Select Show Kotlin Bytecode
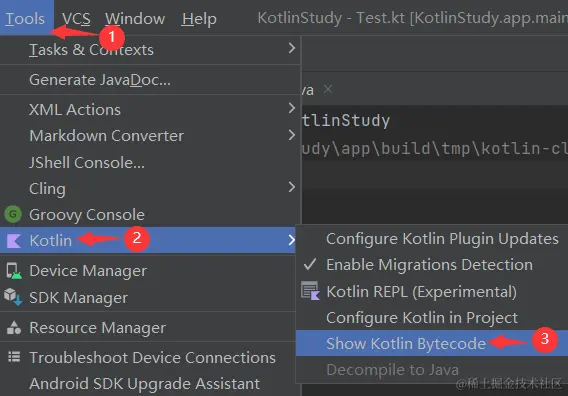Viewport: 568px width, 396px height. tap(432, 343)
